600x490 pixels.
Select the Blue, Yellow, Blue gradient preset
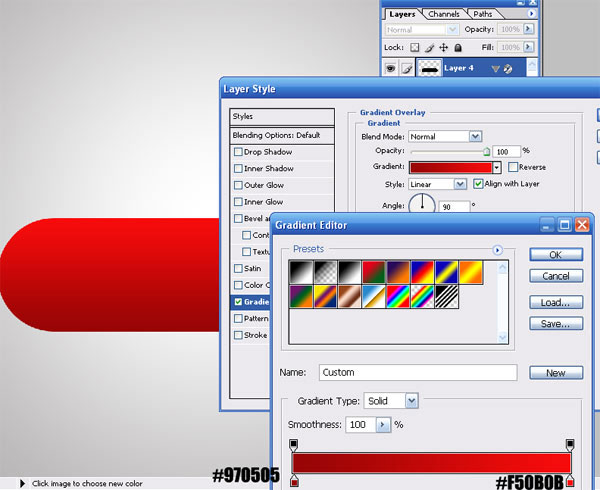pyautogui.click(x=446, y=272)
